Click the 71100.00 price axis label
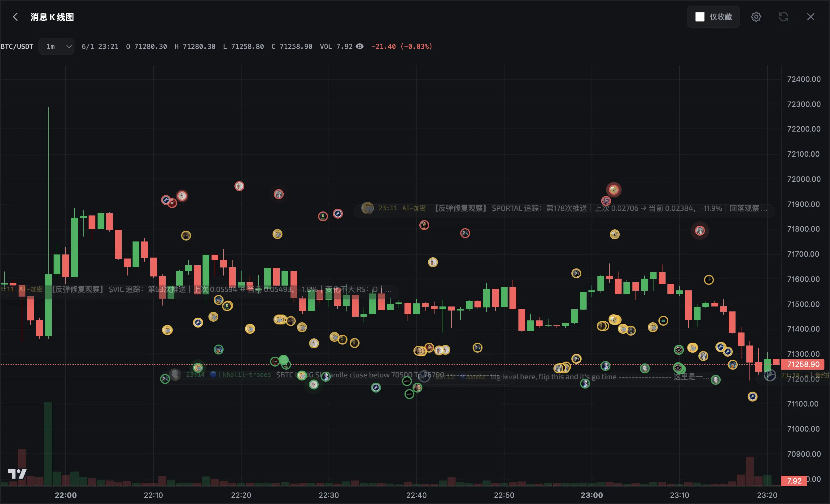 coord(803,404)
